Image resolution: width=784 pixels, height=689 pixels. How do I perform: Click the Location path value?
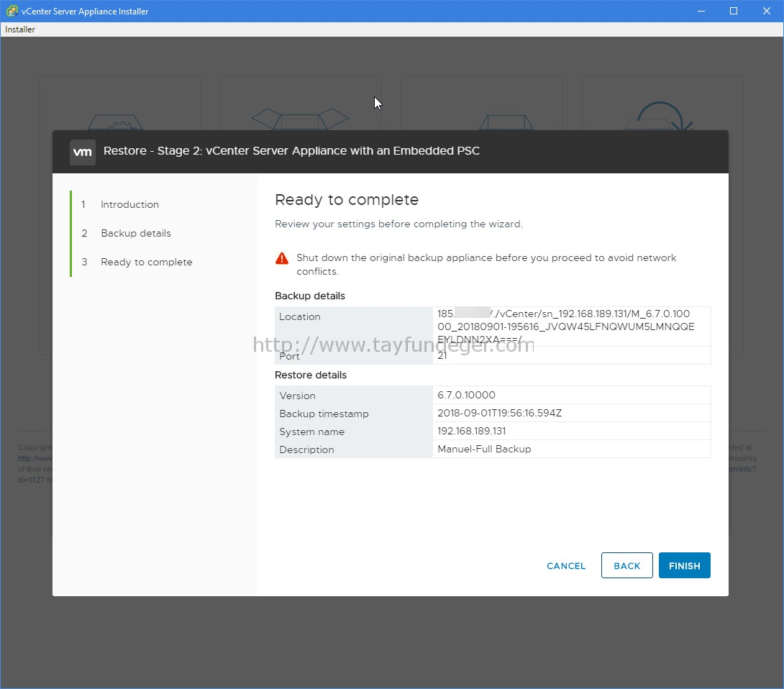[x=566, y=327]
